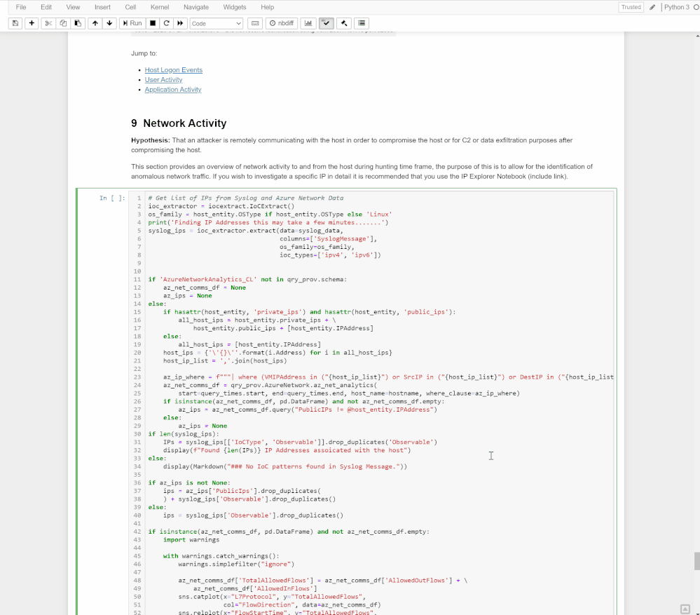Click the print 'Finding IP Addresses' code line

point(268,222)
